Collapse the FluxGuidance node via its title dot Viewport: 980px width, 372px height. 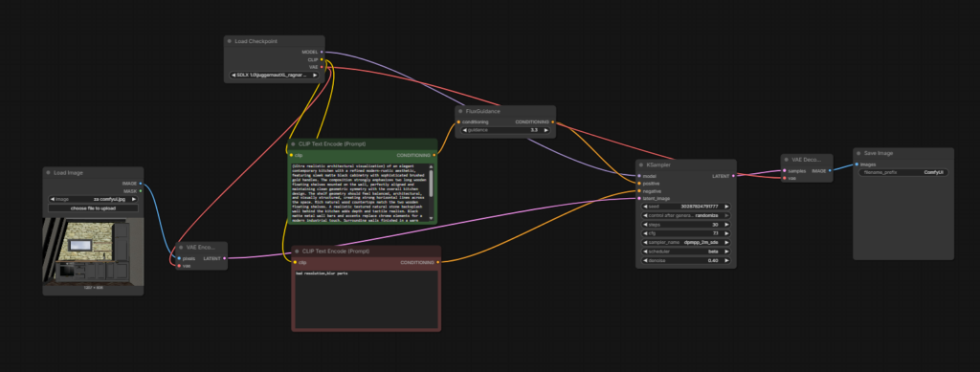point(460,111)
